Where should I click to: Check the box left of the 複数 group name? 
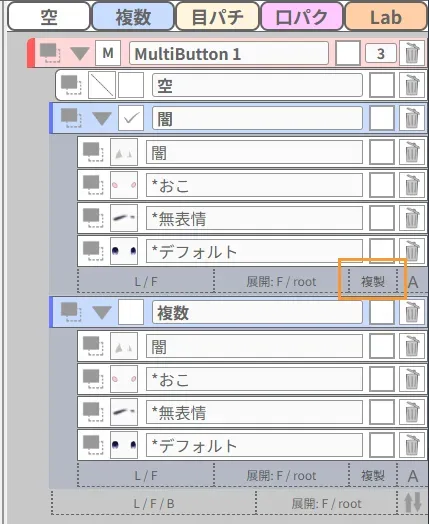pos(131,312)
